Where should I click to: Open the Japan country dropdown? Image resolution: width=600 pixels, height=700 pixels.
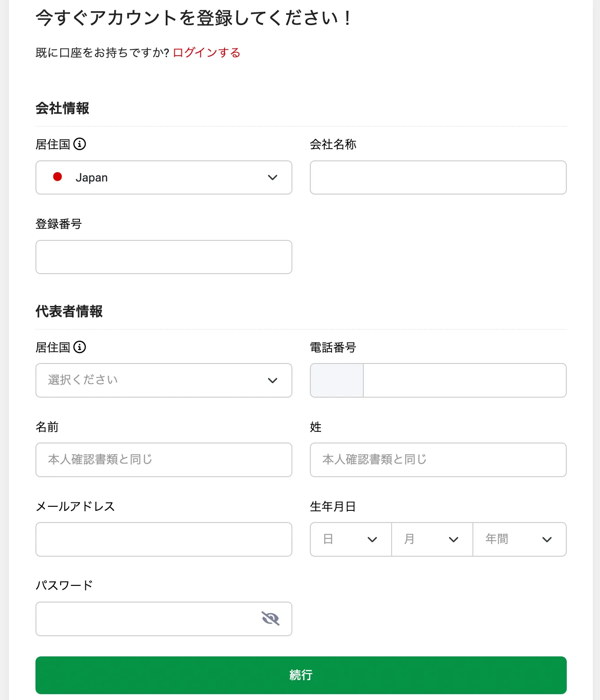point(164,177)
